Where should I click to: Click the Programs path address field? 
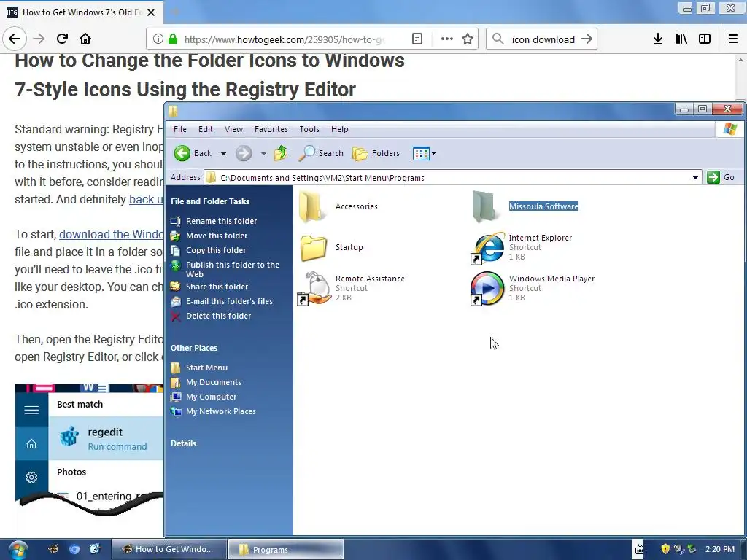coord(452,178)
